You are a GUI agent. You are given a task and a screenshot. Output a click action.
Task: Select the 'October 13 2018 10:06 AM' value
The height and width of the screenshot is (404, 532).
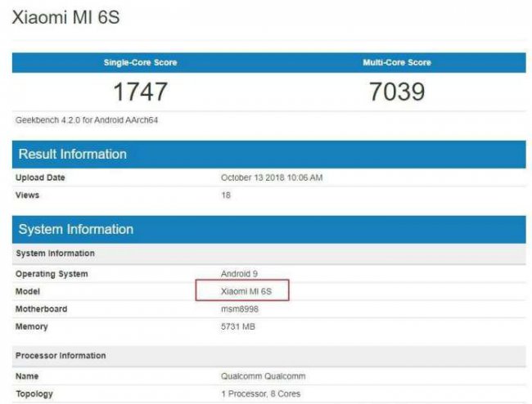coord(272,177)
